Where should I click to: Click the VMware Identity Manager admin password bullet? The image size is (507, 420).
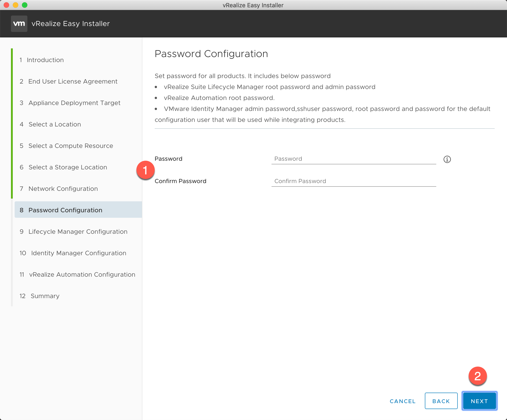[x=323, y=114]
